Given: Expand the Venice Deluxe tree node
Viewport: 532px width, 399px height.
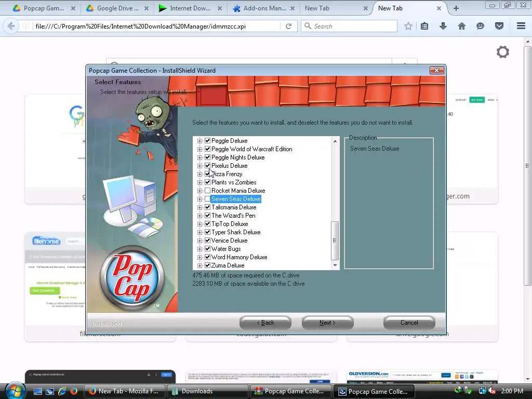Looking at the screenshot, I should pos(199,241).
